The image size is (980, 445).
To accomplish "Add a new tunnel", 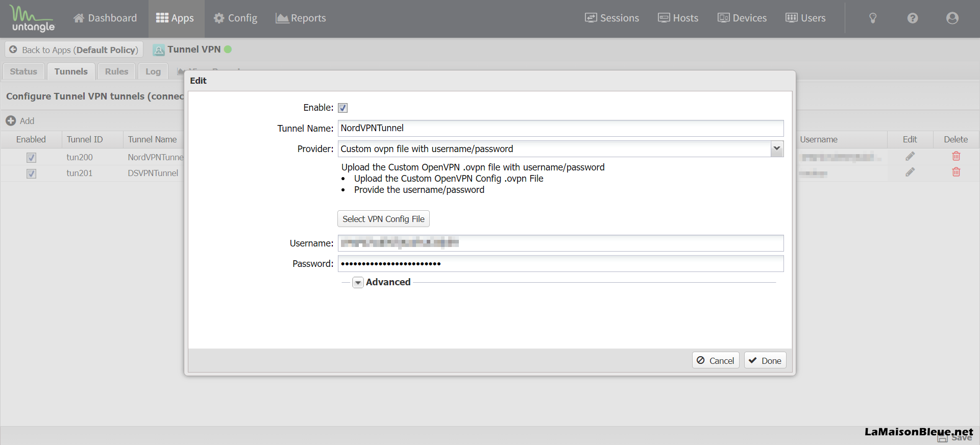I will 20,121.
